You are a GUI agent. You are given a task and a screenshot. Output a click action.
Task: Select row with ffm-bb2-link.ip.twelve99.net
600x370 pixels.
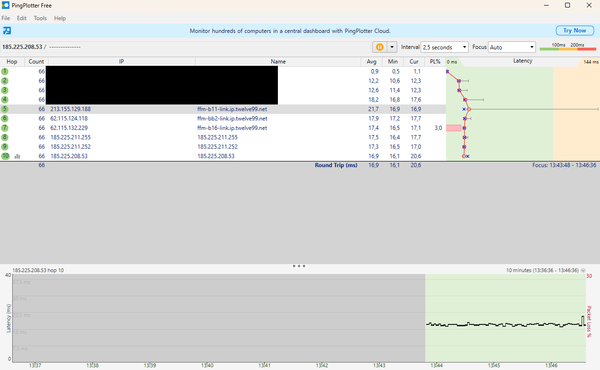tap(223, 119)
